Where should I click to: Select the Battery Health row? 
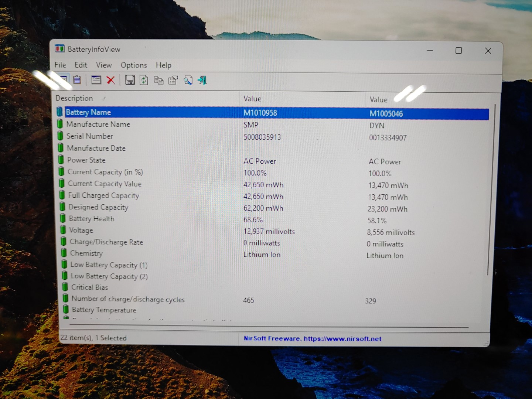click(x=91, y=219)
